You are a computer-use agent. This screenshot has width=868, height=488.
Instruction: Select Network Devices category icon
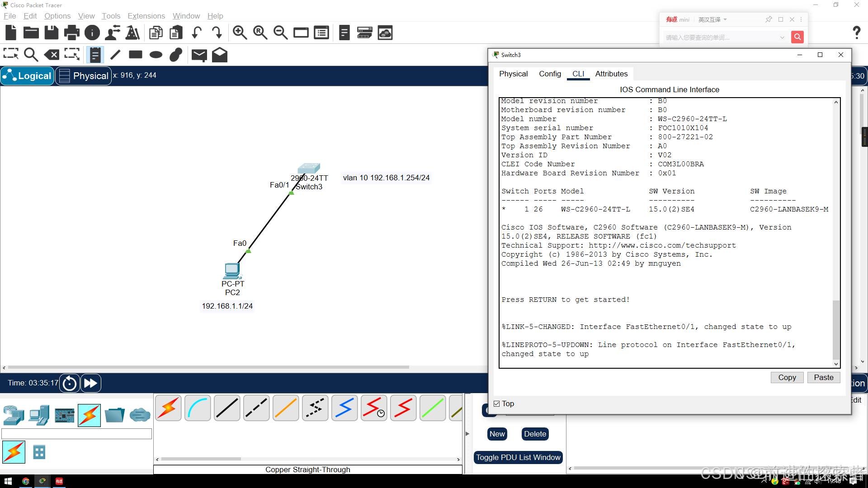click(x=14, y=415)
